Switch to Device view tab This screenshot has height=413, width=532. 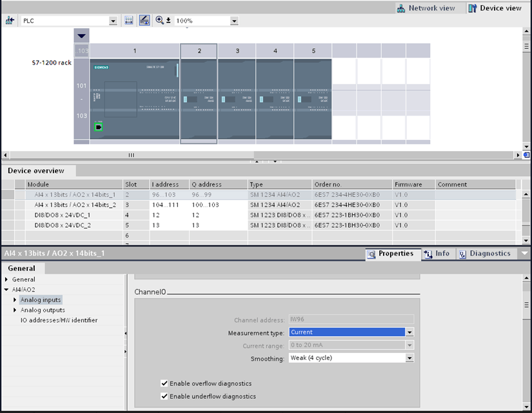[495, 8]
